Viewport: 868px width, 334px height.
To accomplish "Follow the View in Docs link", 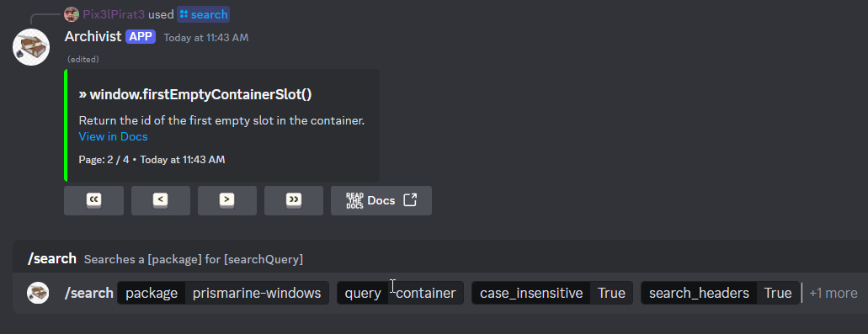I will pyautogui.click(x=113, y=136).
